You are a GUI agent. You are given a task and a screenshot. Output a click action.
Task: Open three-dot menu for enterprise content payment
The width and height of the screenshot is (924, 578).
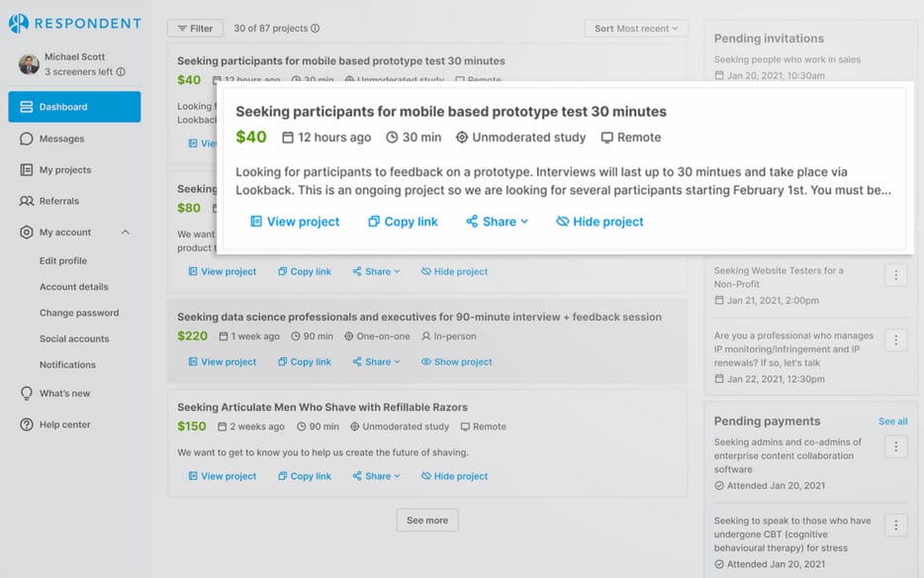[x=895, y=447]
